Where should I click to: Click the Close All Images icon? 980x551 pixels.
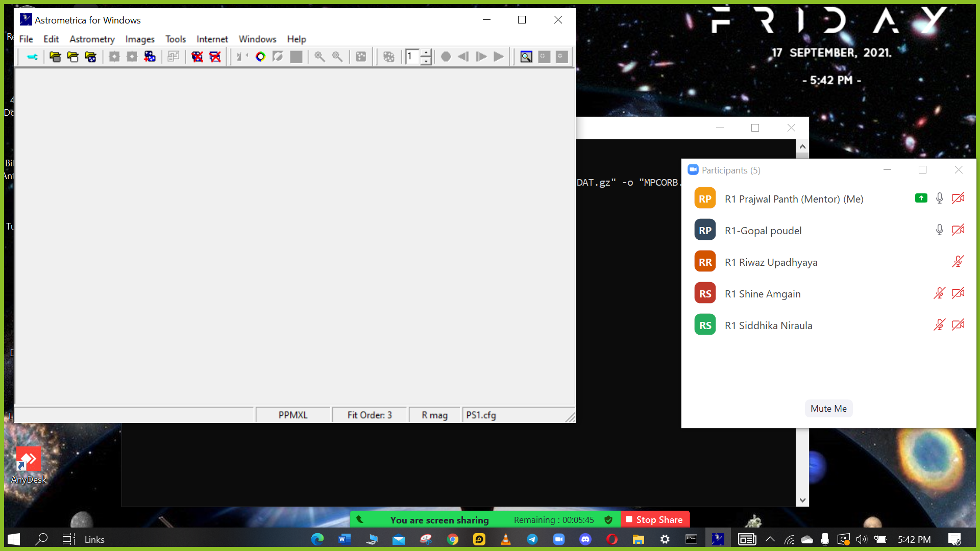coord(215,57)
